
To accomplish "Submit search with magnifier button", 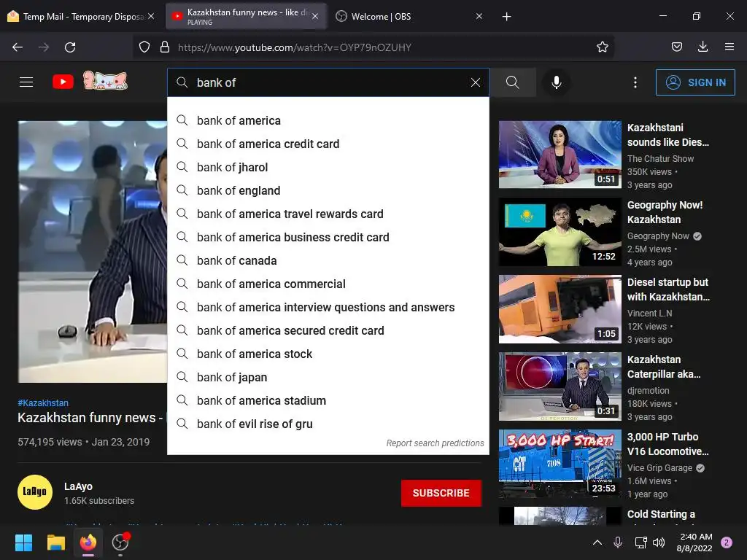I will (513, 82).
